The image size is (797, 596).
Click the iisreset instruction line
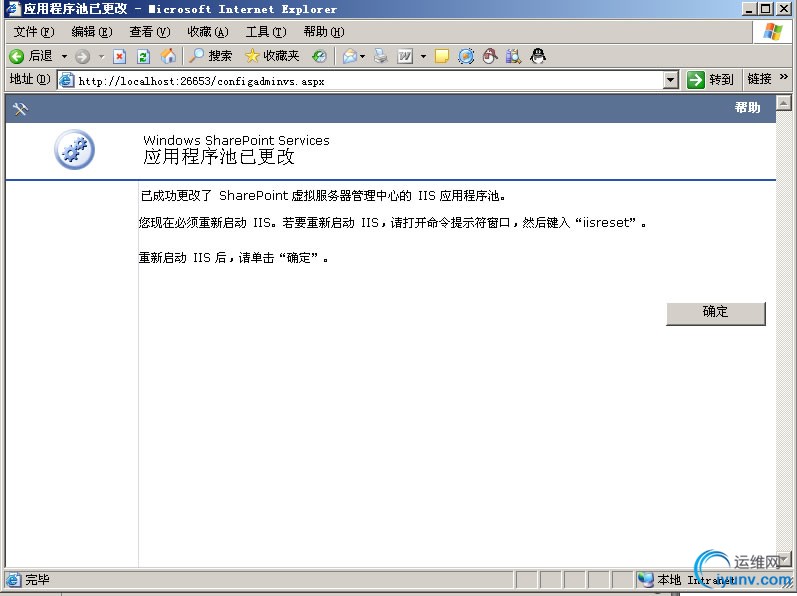pos(393,223)
